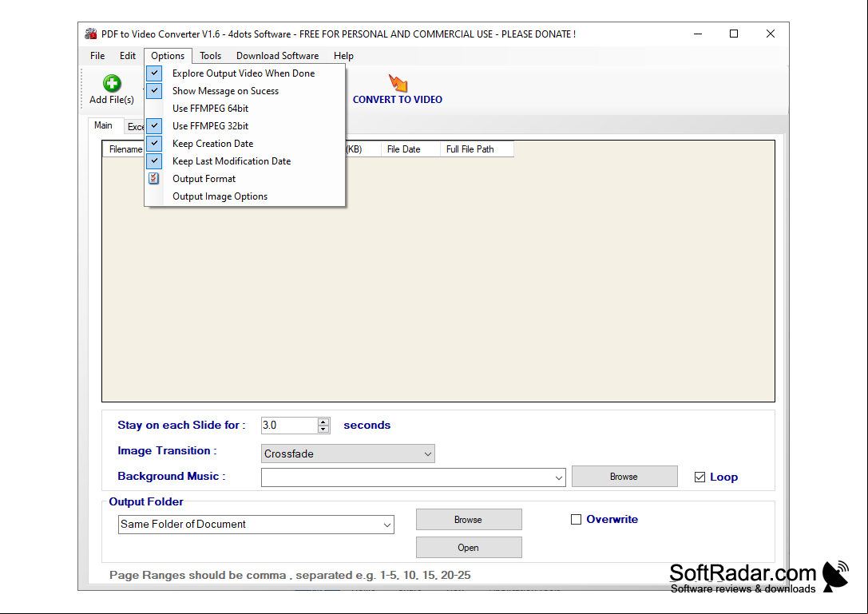Click Browse for Background Music
This screenshot has height=614, width=868.
[624, 477]
